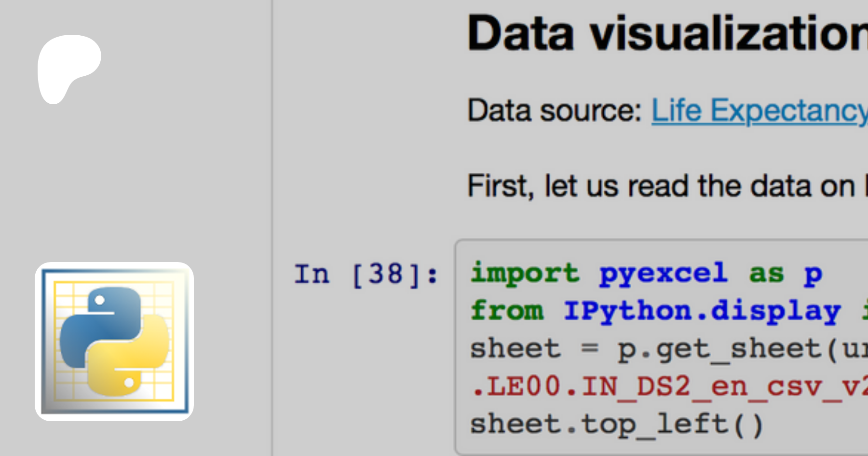The width and height of the screenshot is (868, 456).
Task: Click the alias p after "as"
Action: coord(813,275)
